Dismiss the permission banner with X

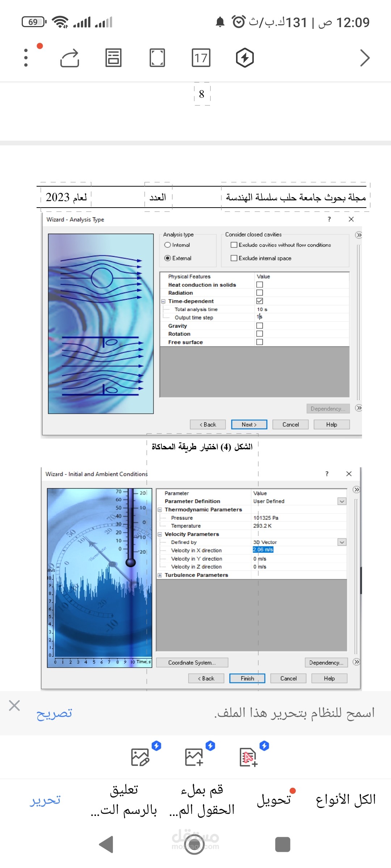[14, 705]
